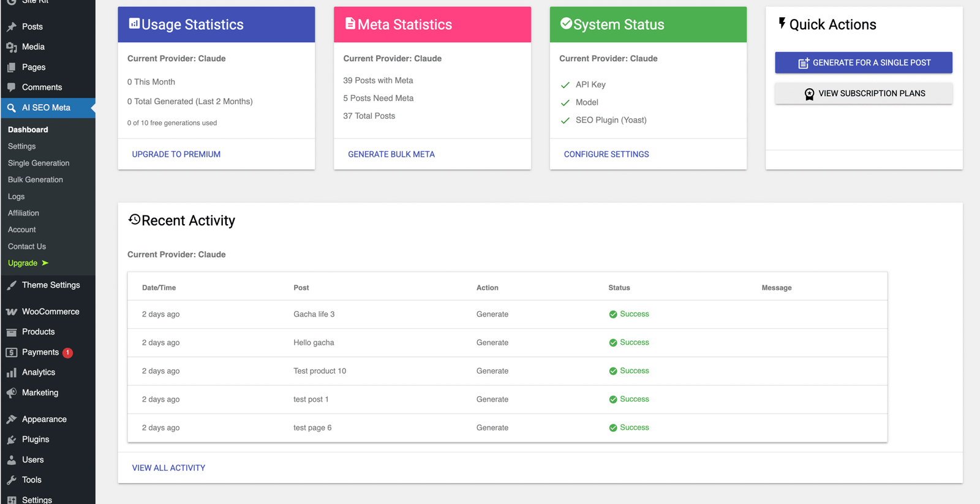This screenshot has width=980, height=504.
Task: Click Generate Bulk Meta link
Action: [391, 154]
